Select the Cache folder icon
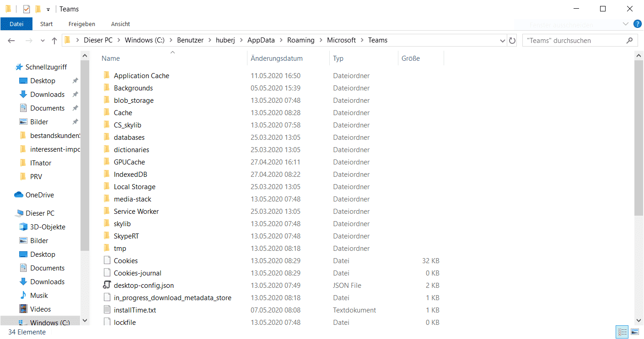This screenshot has width=644, height=339. [107, 112]
